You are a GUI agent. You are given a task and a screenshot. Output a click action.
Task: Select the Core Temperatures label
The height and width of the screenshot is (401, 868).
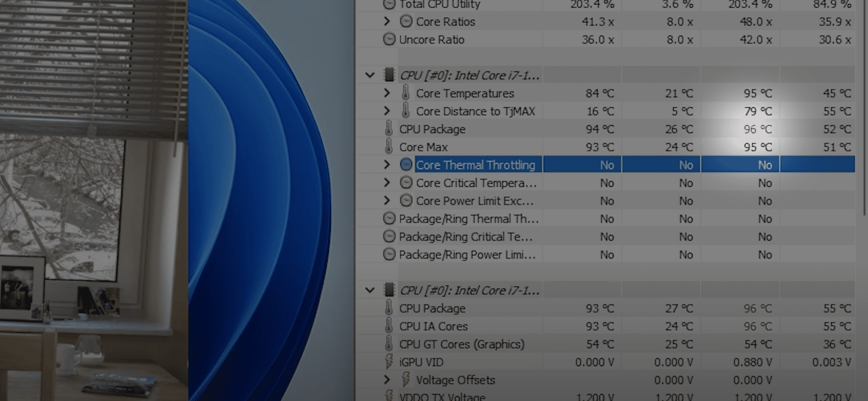(465, 94)
